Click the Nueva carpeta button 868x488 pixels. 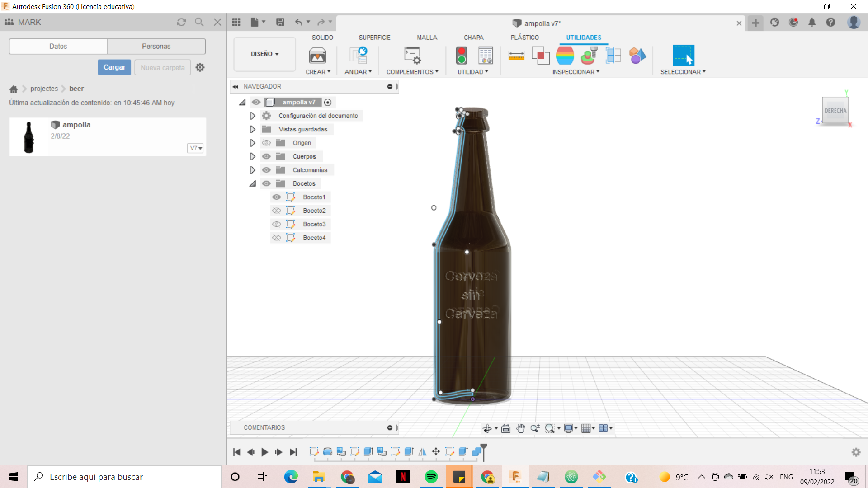[x=163, y=67]
